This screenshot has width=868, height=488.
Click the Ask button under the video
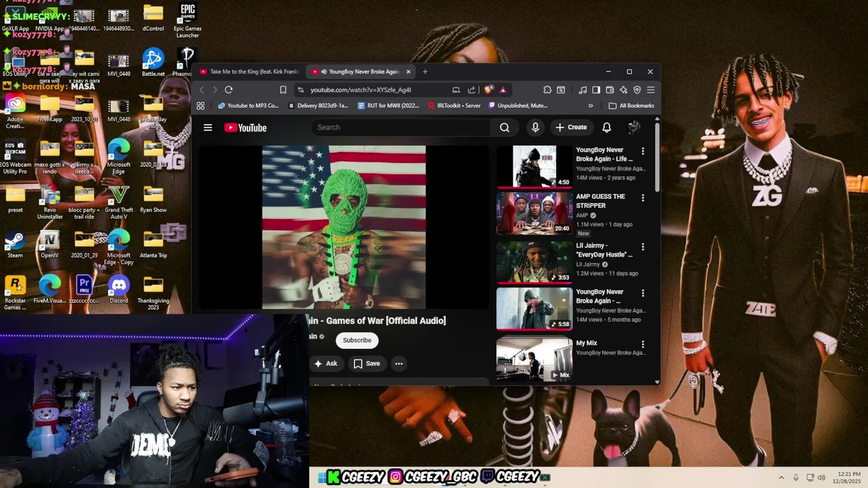pos(325,363)
